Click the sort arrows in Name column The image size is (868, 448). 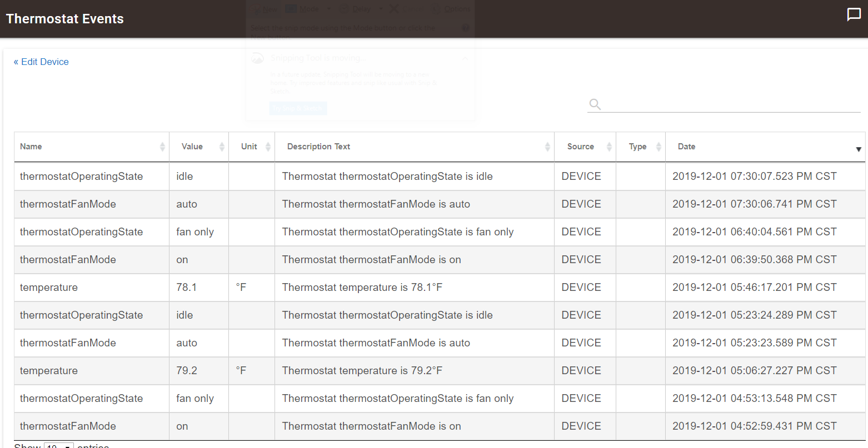pos(162,147)
